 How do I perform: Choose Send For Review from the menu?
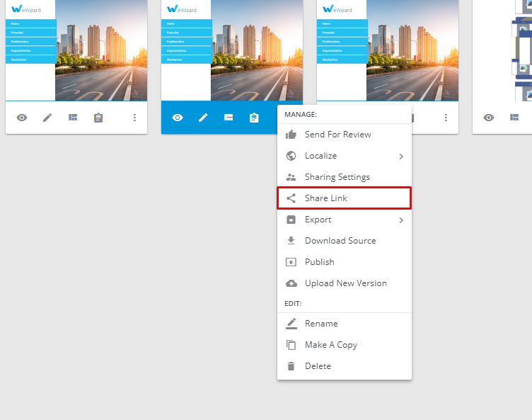(337, 135)
